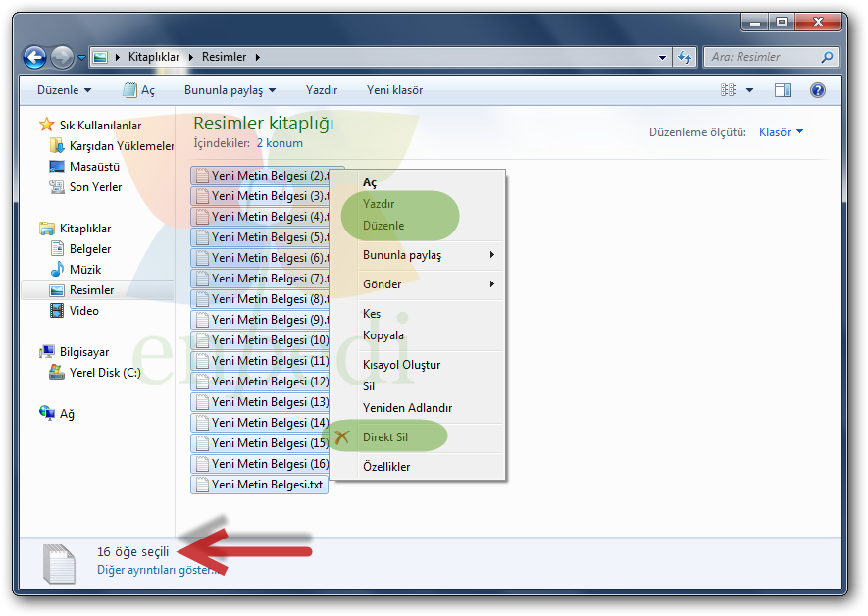Click file Yeni Metin Belgesi (9)

[x=260, y=320]
